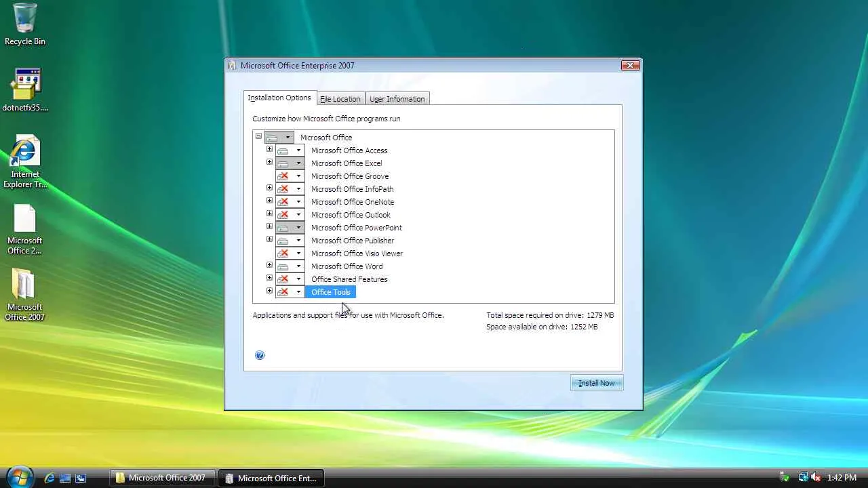Open install options dropdown for Office Groove
The height and width of the screenshot is (488, 868).
click(290, 176)
